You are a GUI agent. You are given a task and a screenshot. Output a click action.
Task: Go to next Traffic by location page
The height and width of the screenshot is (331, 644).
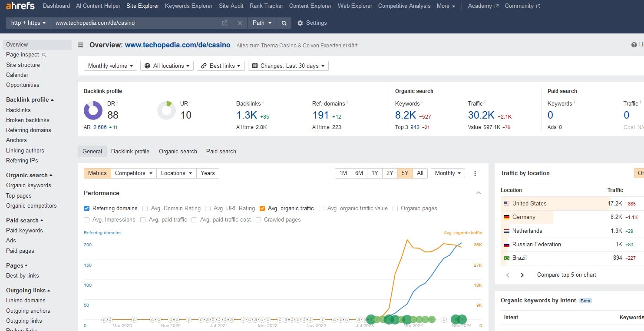(x=522, y=275)
